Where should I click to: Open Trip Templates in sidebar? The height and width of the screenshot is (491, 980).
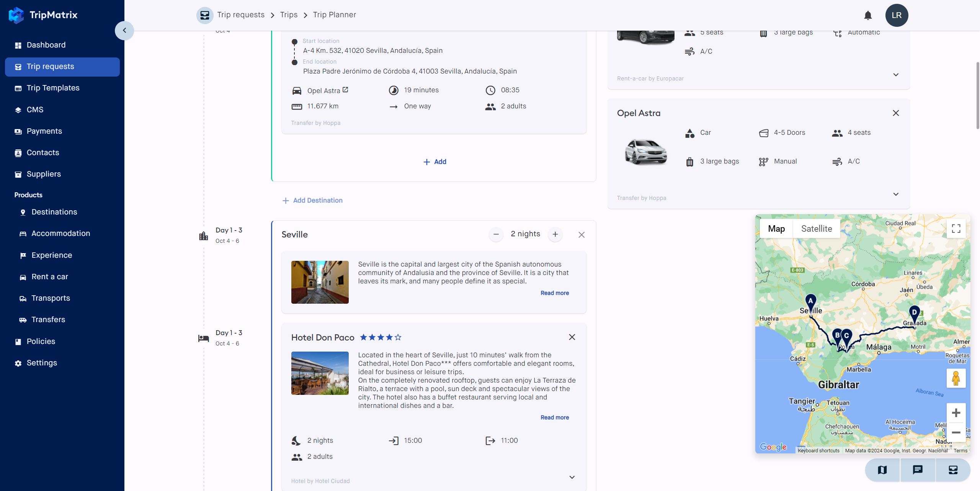pos(53,88)
